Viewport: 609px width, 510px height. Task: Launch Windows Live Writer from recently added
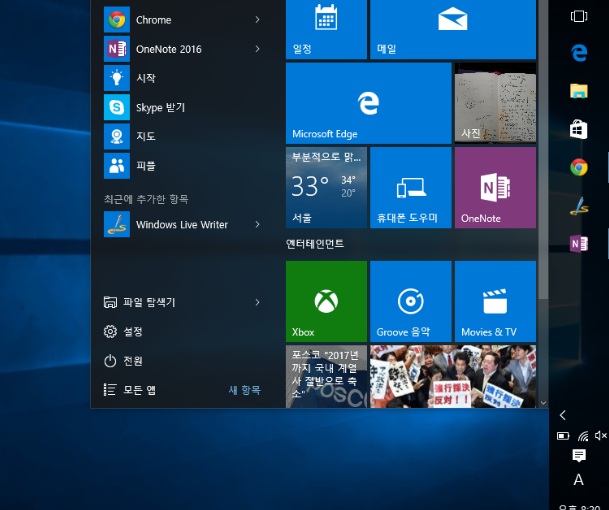click(182, 224)
